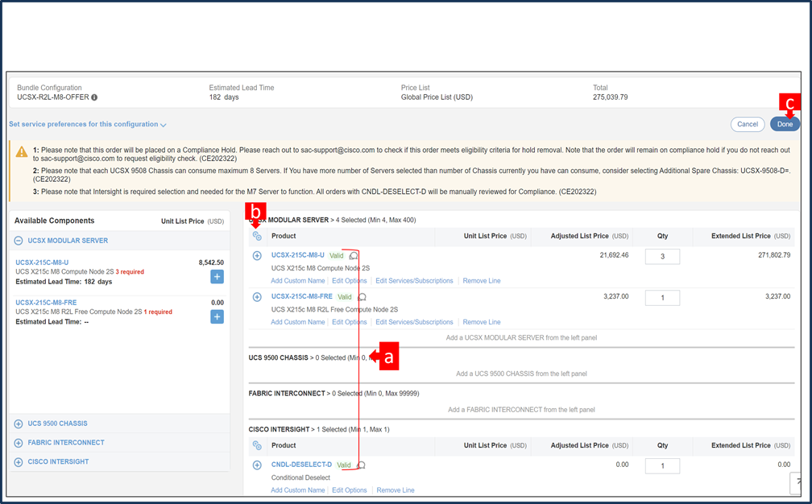Click the Available Components panel heading

click(x=55, y=221)
